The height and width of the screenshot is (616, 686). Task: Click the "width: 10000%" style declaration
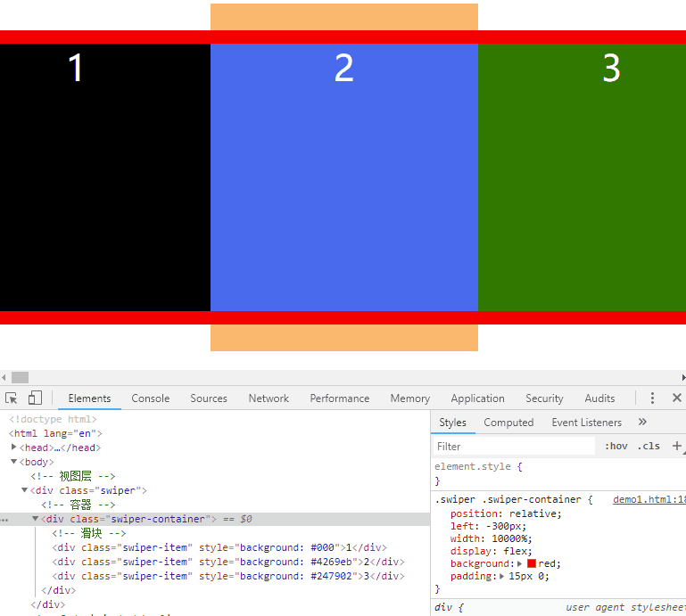pyautogui.click(x=491, y=538)
